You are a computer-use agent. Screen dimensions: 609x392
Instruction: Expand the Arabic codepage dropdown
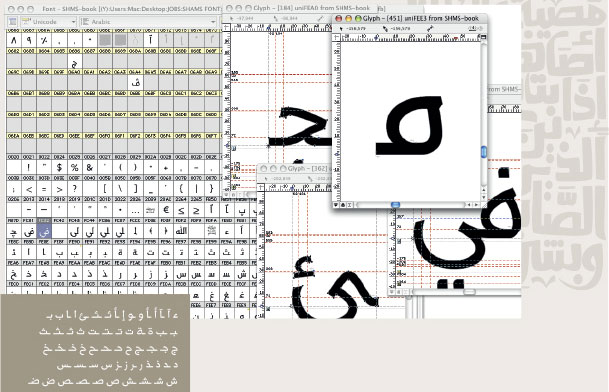148,22
